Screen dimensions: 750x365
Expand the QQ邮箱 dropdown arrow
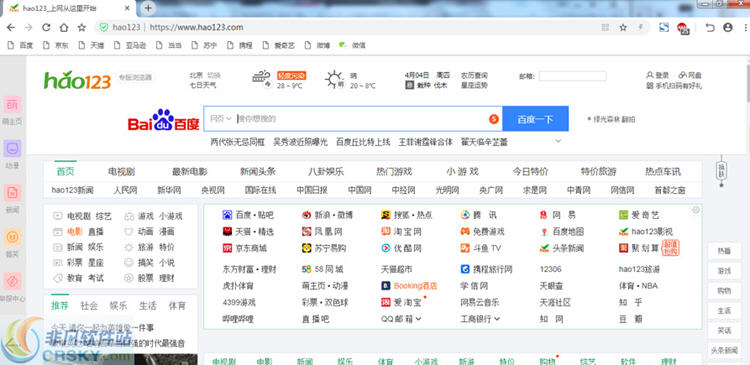click(419, 319)
